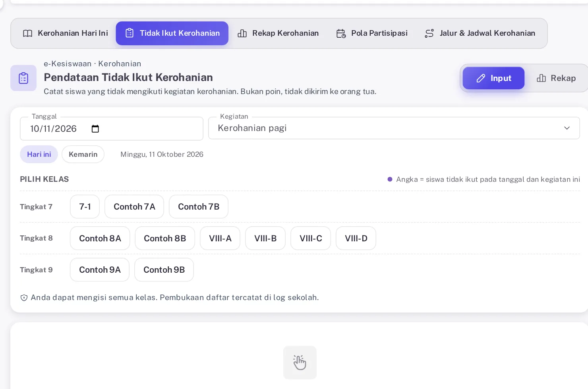The image size is (588, 389).
Task: Open the calendar picker icon in Tanggal field
Action: (x=95, y=129)
